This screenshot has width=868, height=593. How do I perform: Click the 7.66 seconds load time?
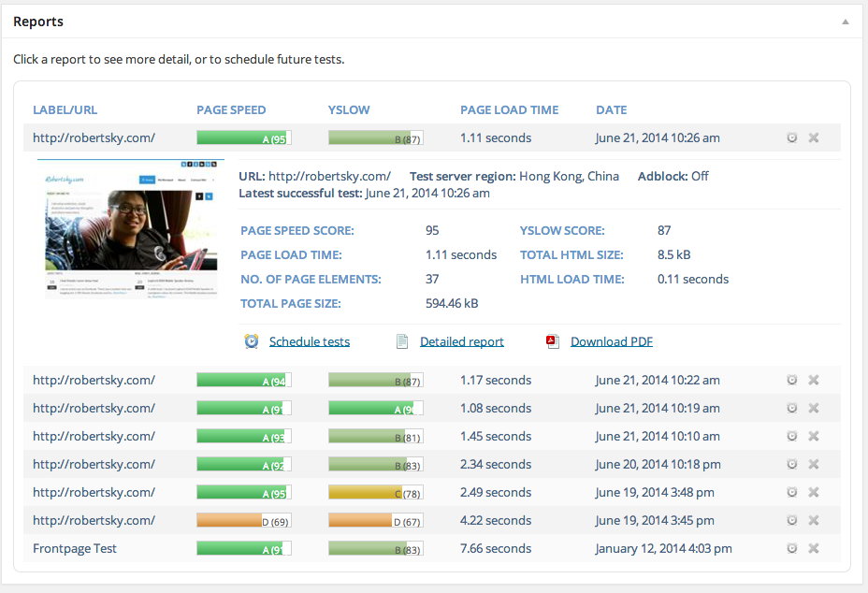(x=496, y=549)
